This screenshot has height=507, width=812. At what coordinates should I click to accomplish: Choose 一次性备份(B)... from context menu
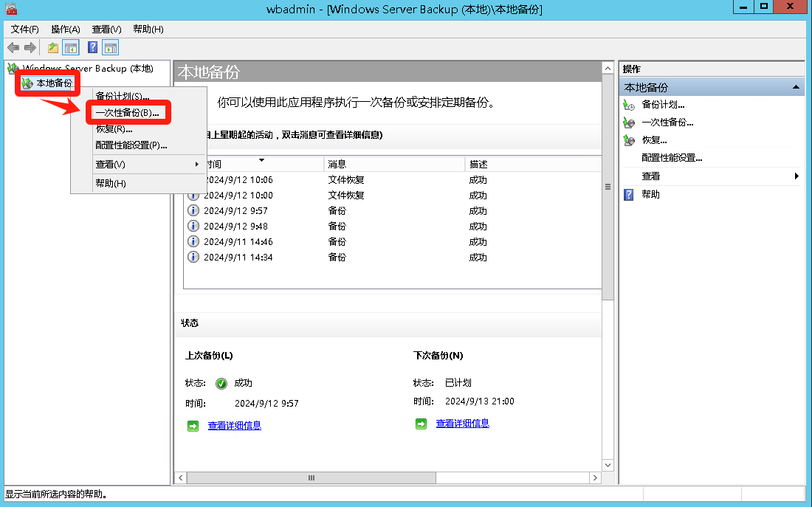(127, 113)
